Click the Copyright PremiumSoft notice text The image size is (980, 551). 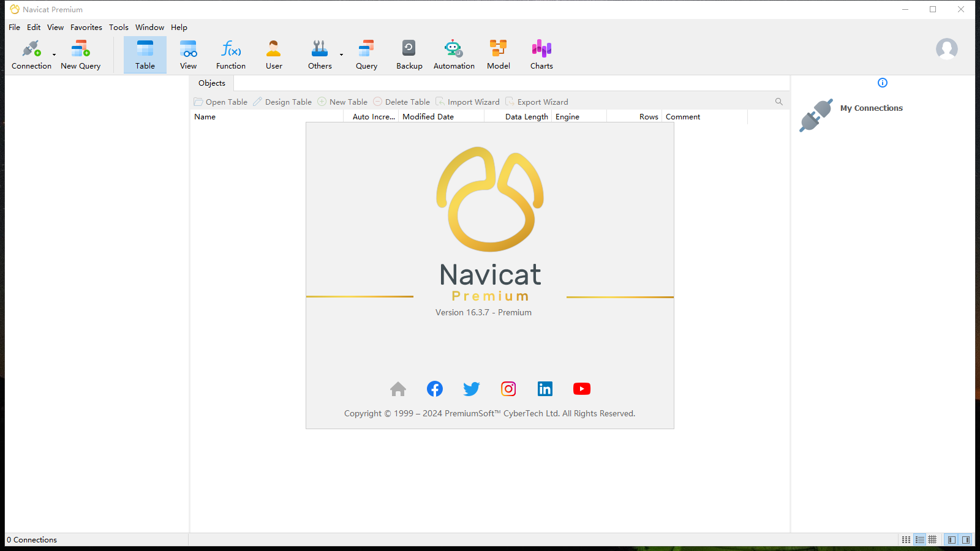click(x=489, y=414)
